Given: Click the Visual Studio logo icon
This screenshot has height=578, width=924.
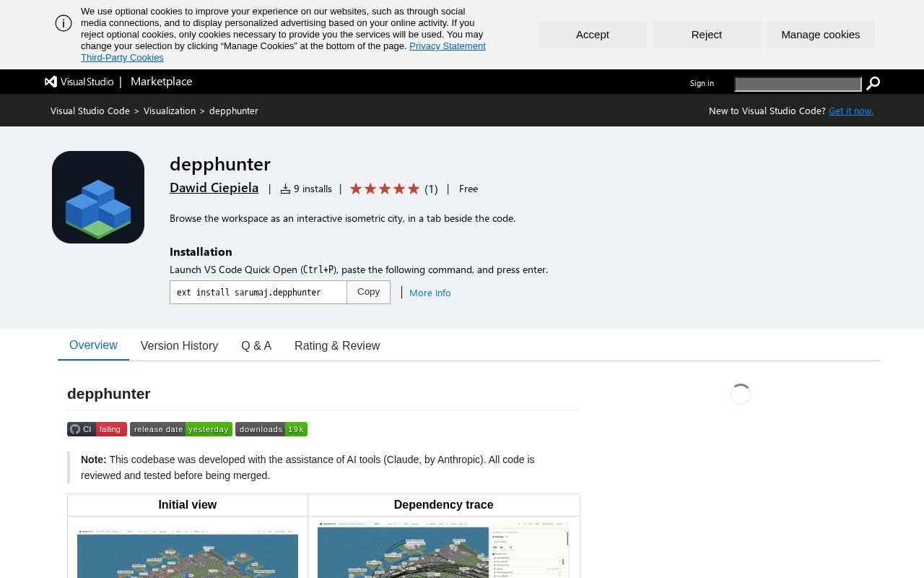Looking at the screenshot, I should pyautogui.click(x=51, y=82).
